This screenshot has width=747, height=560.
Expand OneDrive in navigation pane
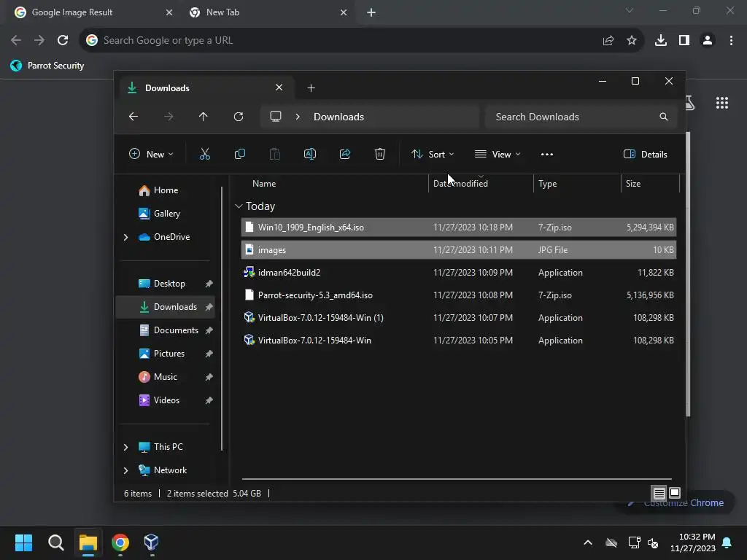coord(125,237)
